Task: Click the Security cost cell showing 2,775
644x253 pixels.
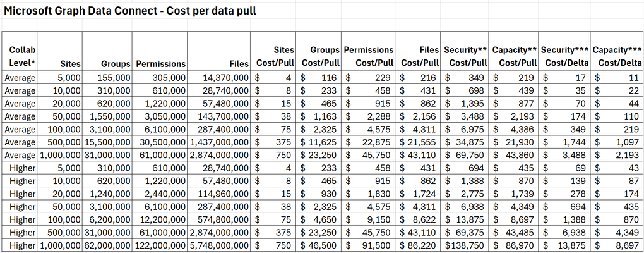Action: [x=465, y=194]
